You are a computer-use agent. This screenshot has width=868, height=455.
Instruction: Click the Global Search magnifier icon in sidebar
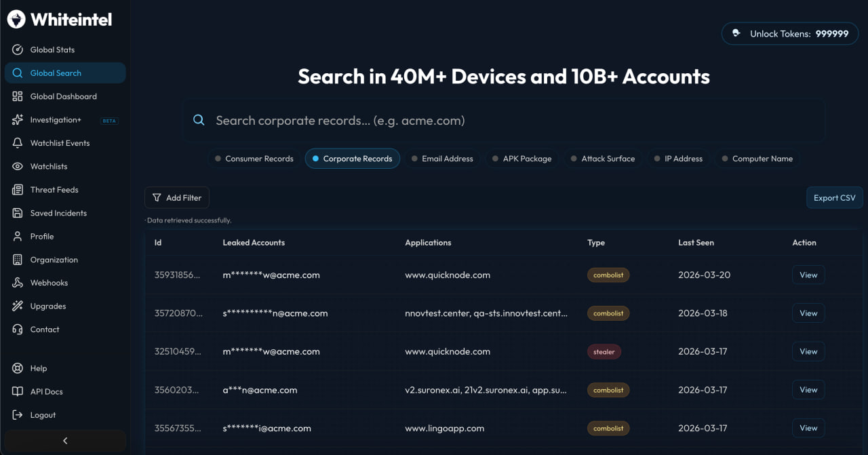[x=18, y=73]
